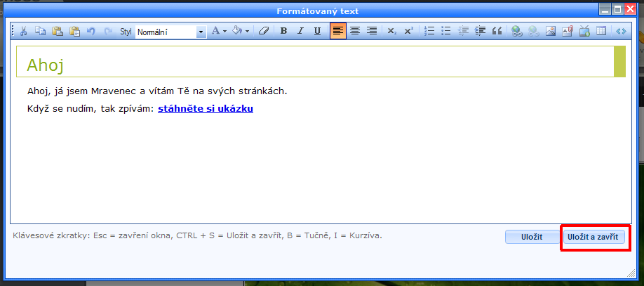Apply blockquote with the quotation marks icon
Viewport: 644px width, 286px height.
(x=497, y=31)
